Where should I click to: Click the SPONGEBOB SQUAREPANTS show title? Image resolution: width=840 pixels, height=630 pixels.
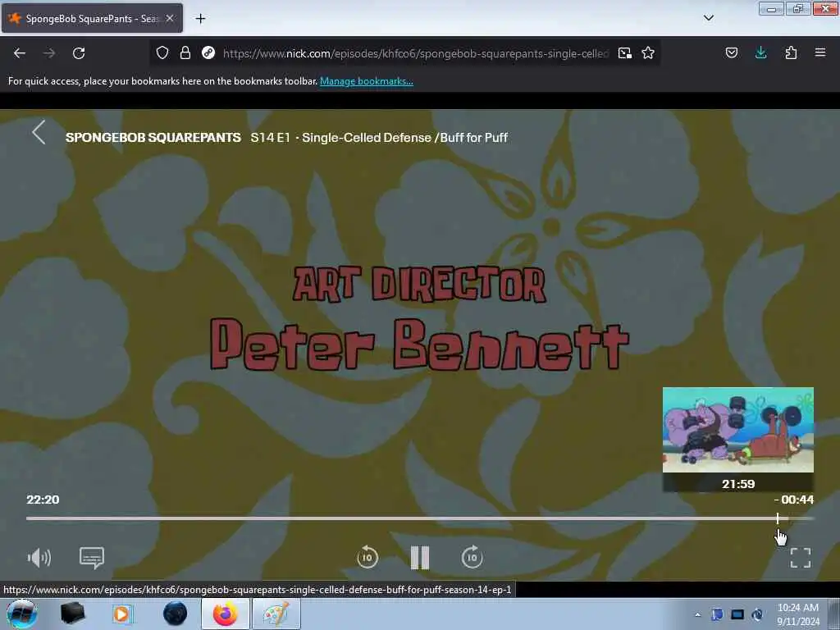(153, 138)
